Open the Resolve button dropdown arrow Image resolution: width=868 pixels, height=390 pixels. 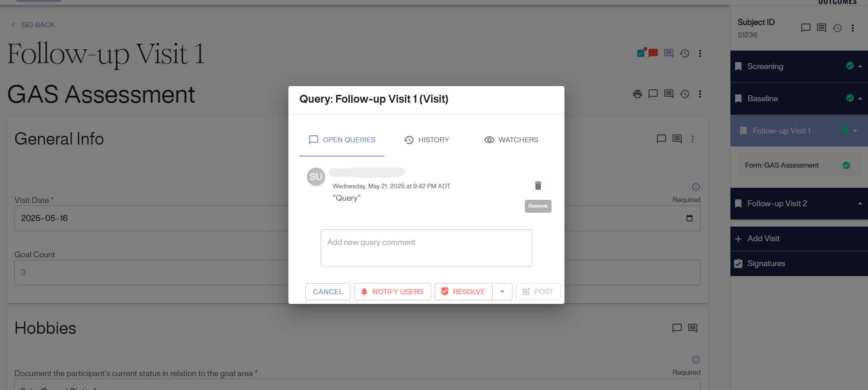coord(502,292)
